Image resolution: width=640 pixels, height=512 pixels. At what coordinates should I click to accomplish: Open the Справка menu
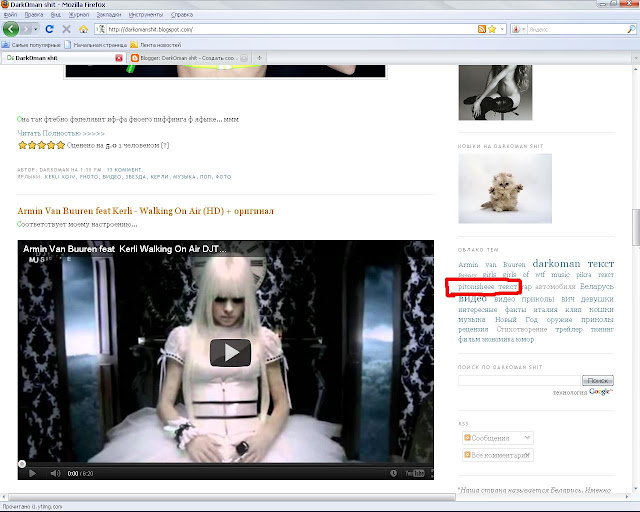pos(182,15)
